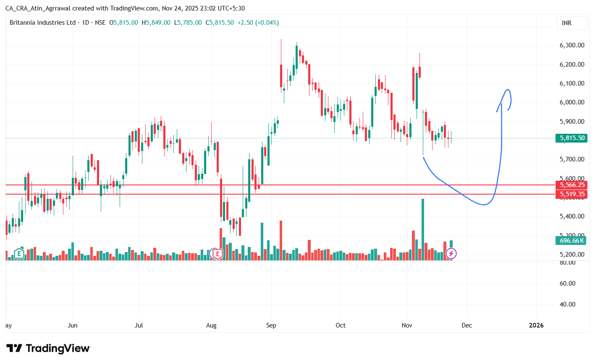Image resolution: width=595 pixels, height=364 pixels.
Task: Click the Jun label on the time axis
Action: point(73,325)
